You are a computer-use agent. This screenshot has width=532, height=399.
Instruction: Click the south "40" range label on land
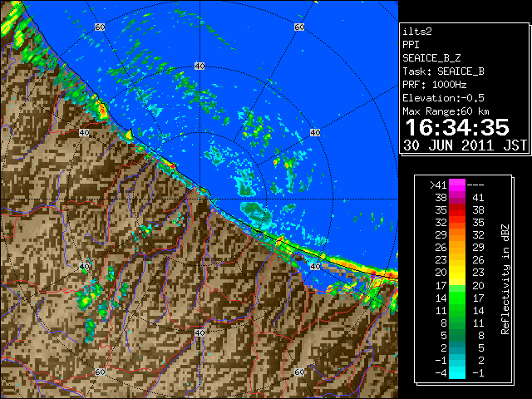[199, 332]
